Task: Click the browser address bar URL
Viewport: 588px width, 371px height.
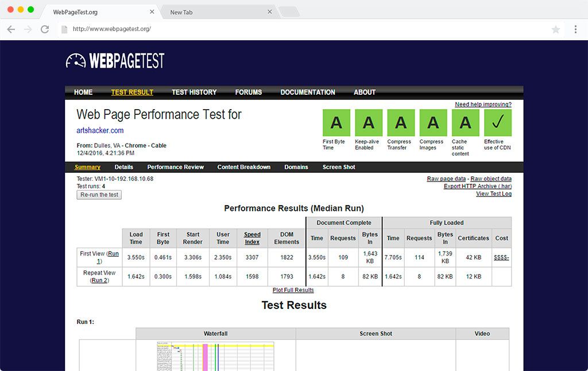Action: [112, 29]
